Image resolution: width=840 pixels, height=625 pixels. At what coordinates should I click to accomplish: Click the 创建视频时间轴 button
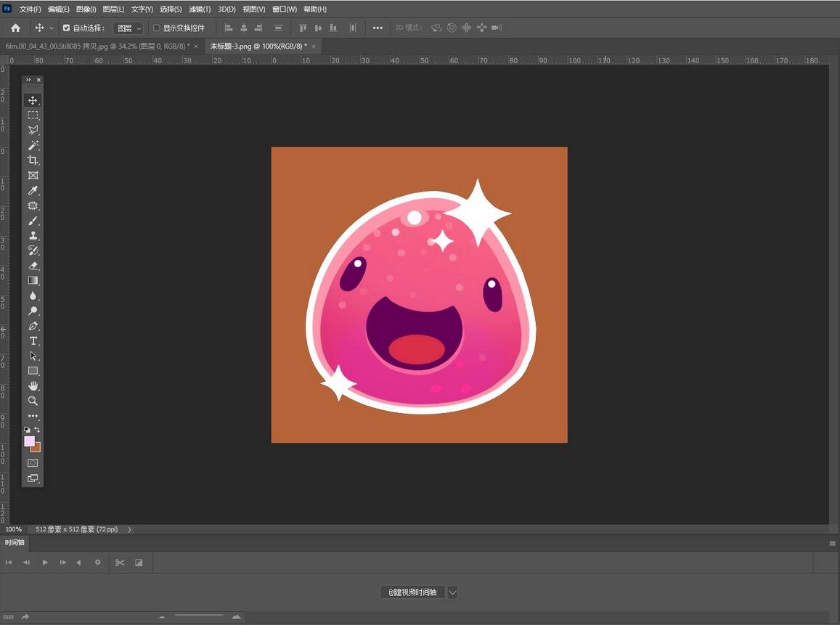(x=412, y=592)
